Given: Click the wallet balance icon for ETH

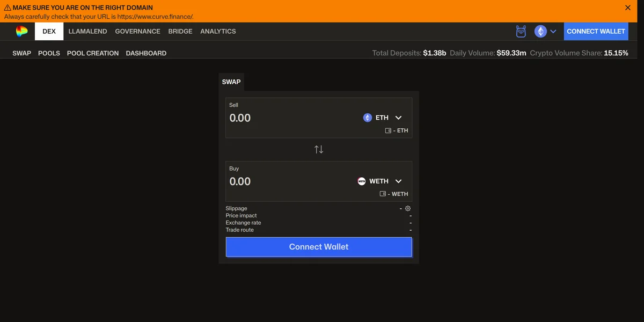Looking at the screenshot, I should point(388,130).
